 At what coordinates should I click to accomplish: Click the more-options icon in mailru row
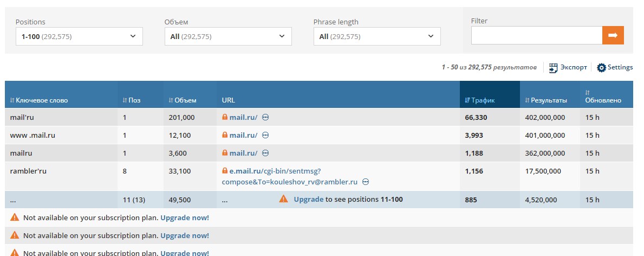[266, 153]
